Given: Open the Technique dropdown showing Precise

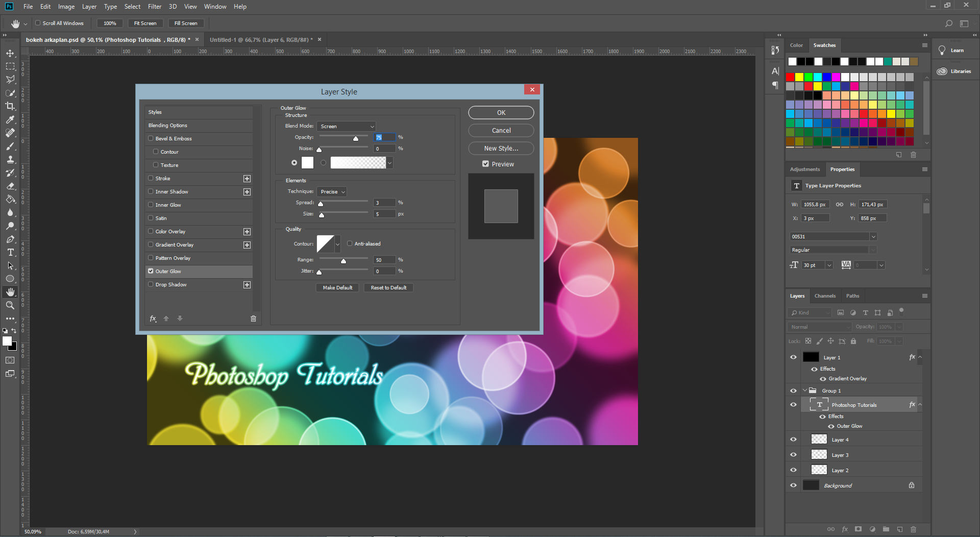Looking at the screenshot, I should pyautogui.click(x=332, y=191).
